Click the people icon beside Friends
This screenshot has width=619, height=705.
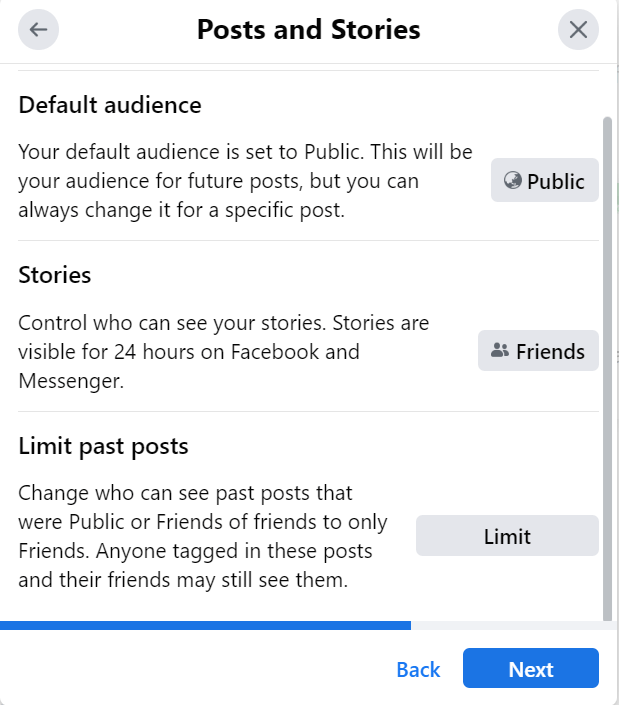pyautogui.click(x=500, y=350)
